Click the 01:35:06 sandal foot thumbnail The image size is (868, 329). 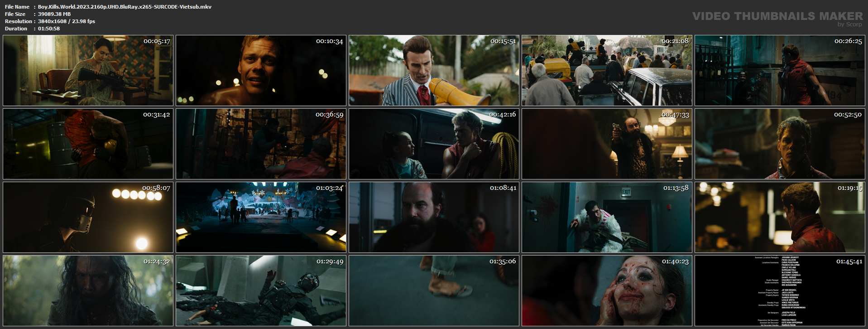click(434, 291)
